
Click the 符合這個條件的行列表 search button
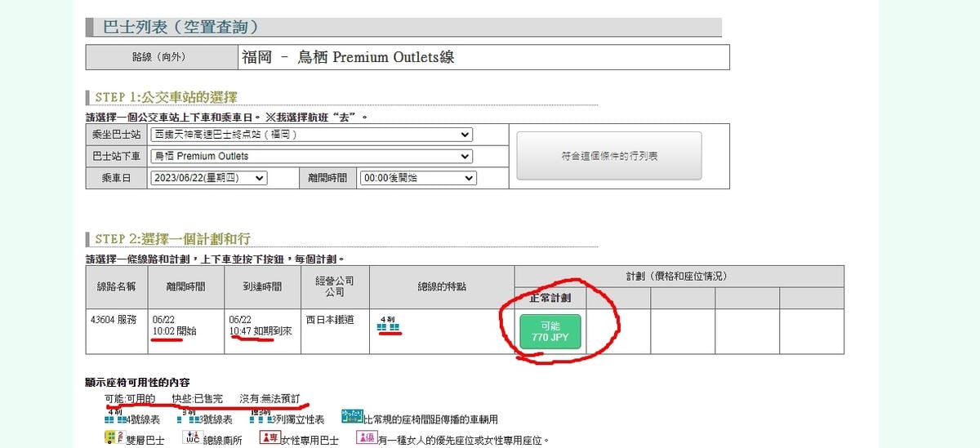point(609,156)
